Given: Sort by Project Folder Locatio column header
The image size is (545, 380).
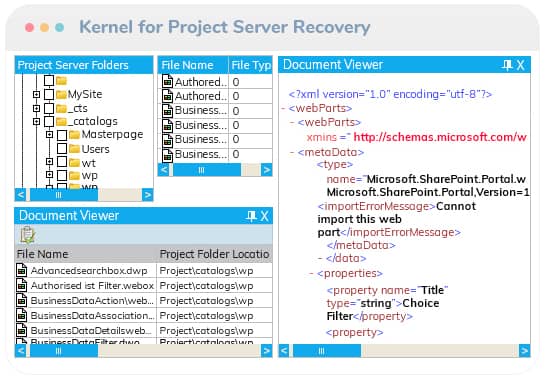Looking at the screenshot, I should pos(214,254).
